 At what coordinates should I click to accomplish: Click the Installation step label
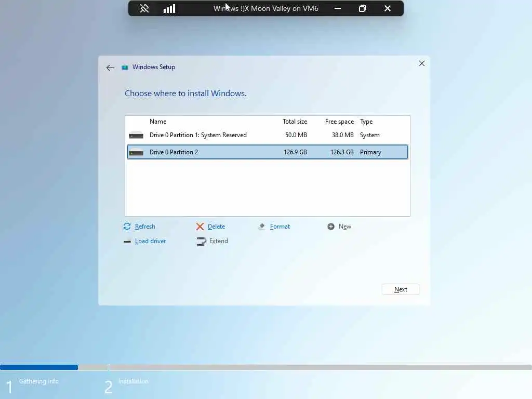click(x=134, y=381)
